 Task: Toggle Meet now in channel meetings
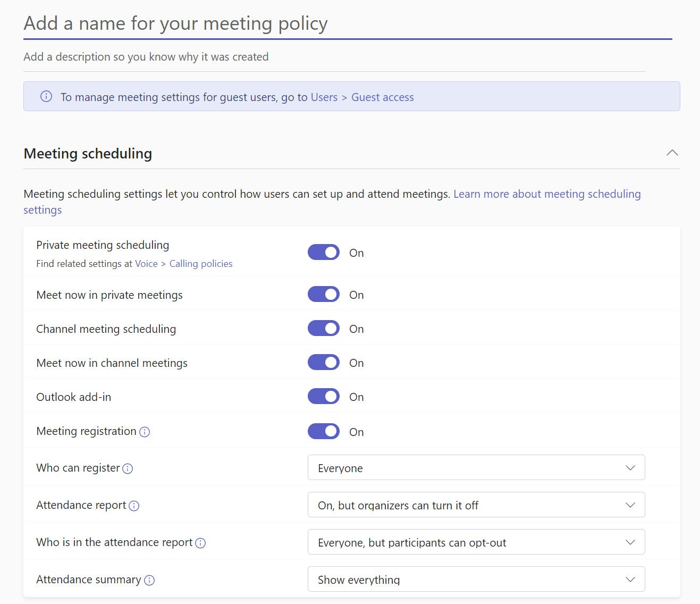point(323,363)
